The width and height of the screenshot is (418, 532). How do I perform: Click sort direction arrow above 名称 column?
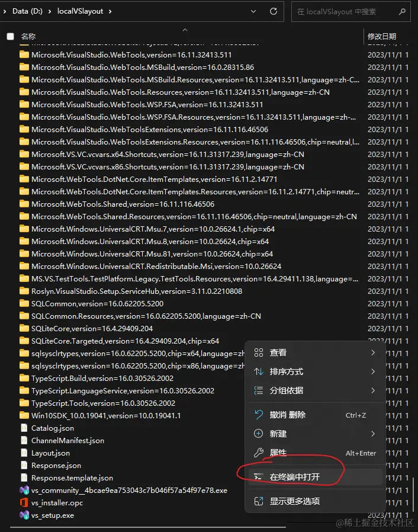click(185, 30)
